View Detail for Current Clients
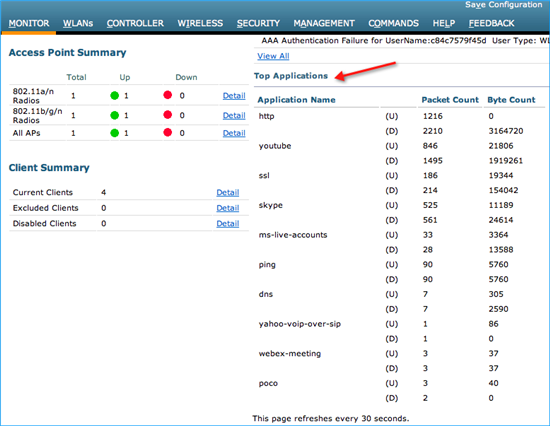The image size is (550, 426). pyautogui.click(x=228, y=193)
